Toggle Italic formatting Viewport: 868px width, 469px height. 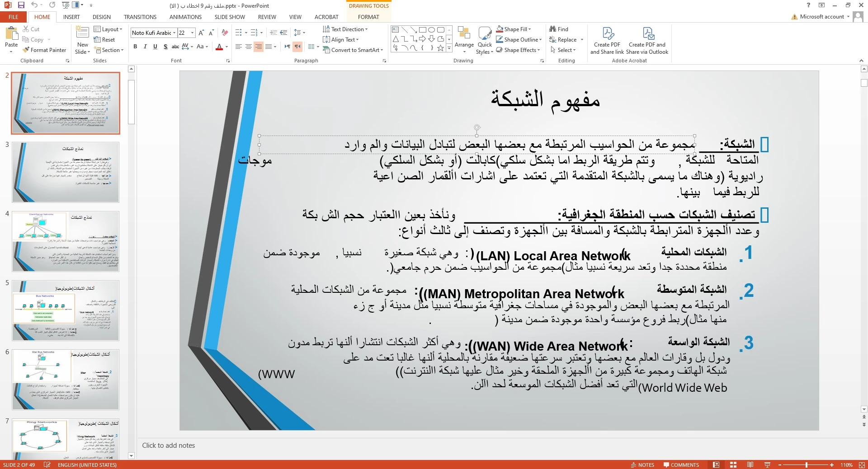145,47
